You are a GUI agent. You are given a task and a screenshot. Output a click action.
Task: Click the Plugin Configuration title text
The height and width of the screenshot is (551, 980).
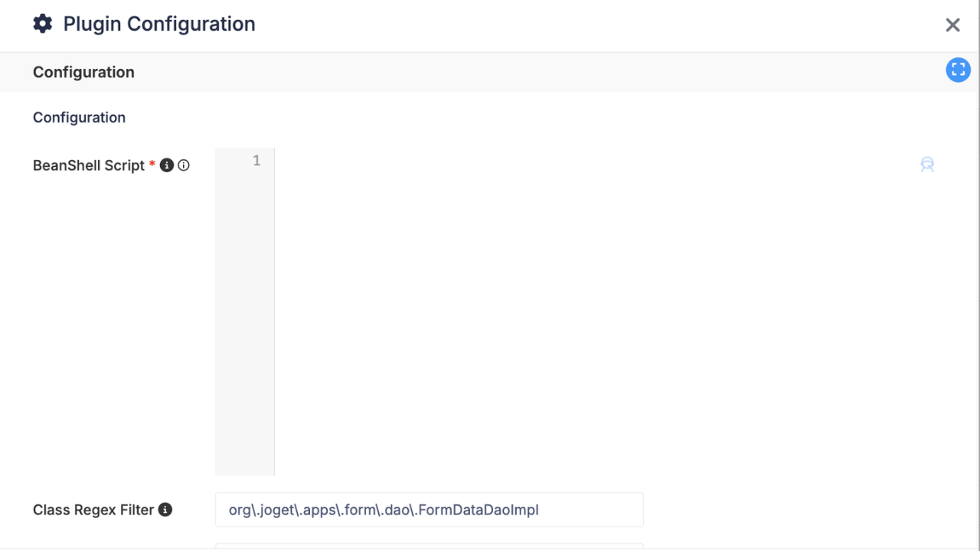[x=159, y=24]
